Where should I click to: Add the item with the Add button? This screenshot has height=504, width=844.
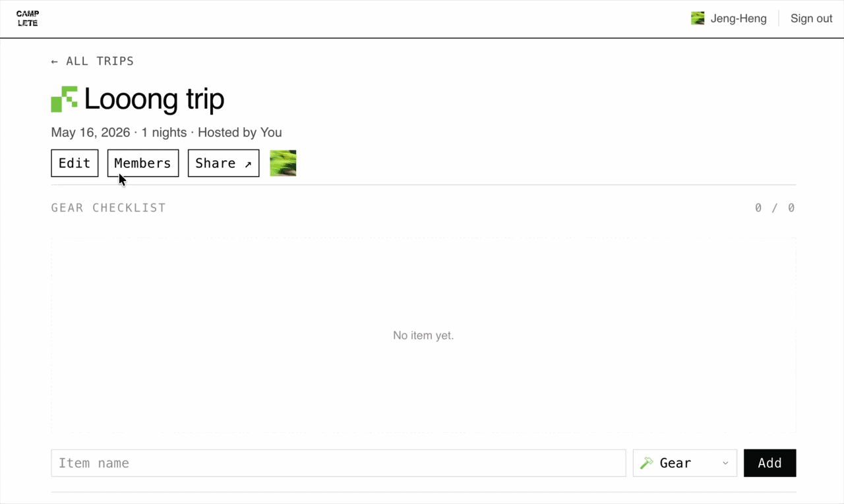pos(769,463)
